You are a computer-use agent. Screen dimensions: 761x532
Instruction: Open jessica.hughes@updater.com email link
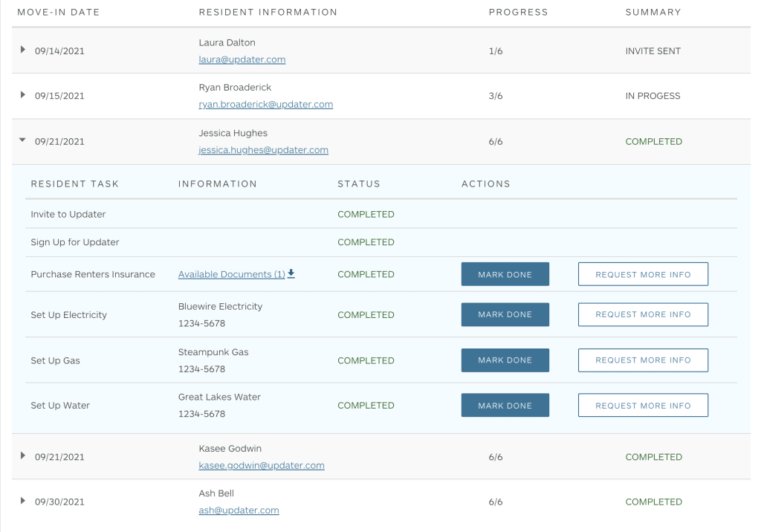[x=263, y=150]
